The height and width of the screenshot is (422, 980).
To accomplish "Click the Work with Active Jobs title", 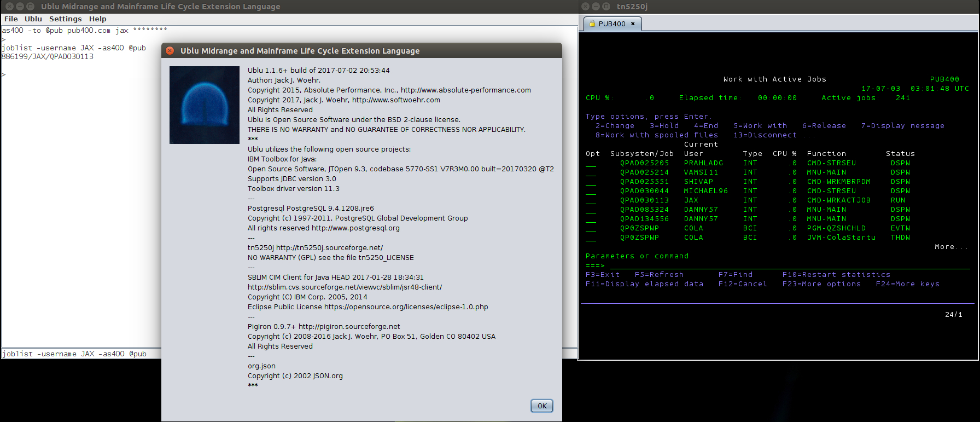I will (x=774, y=79).
